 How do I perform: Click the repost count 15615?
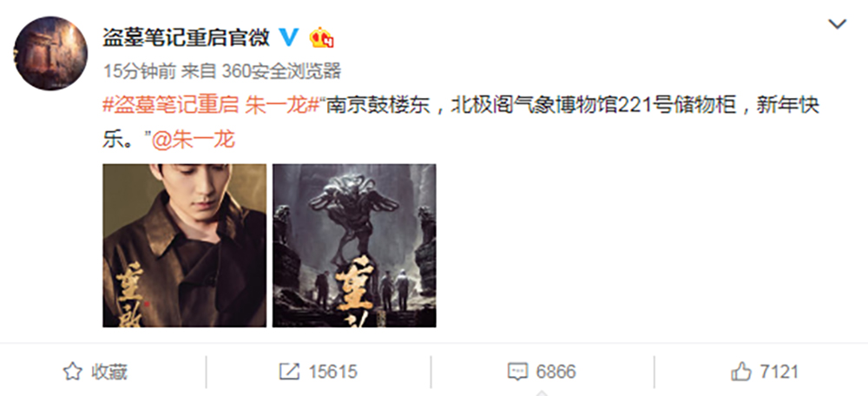pyautogui.click(x=333, y=372)
